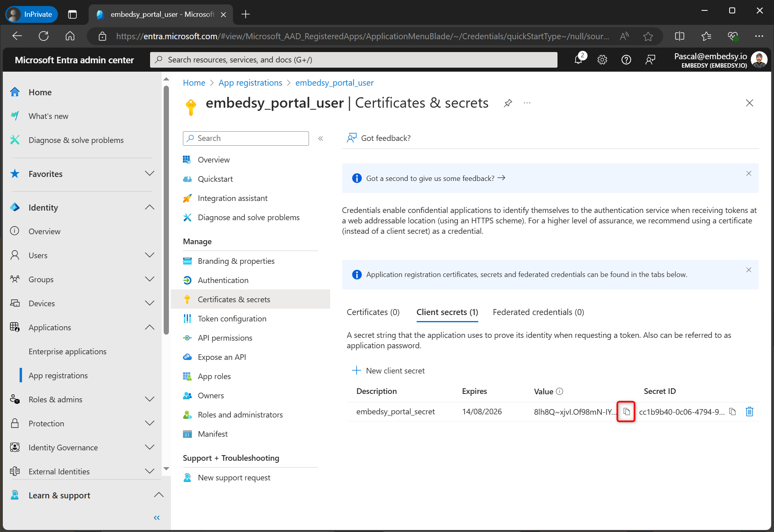Click the left menu Search box
This screenshot has height=532, width=774.
coord(245,138)
